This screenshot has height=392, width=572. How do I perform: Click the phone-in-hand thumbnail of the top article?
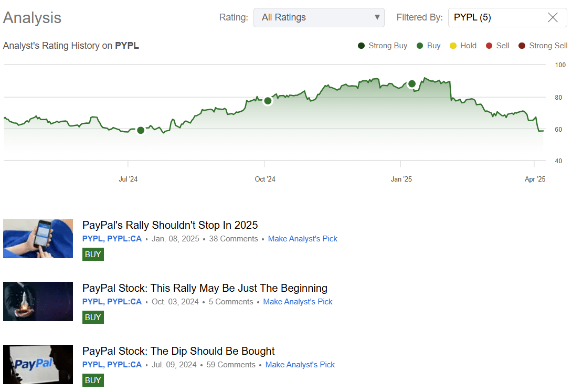[x=38, y=238]
